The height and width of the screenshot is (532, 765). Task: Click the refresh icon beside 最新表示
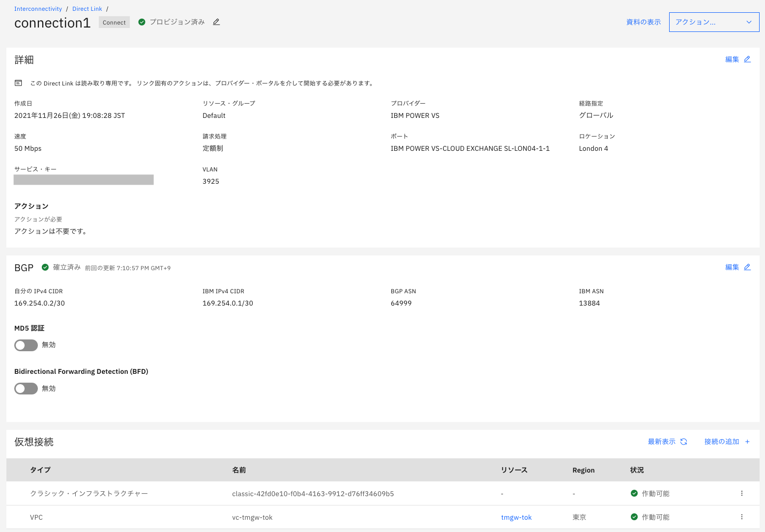click(683, 442)
